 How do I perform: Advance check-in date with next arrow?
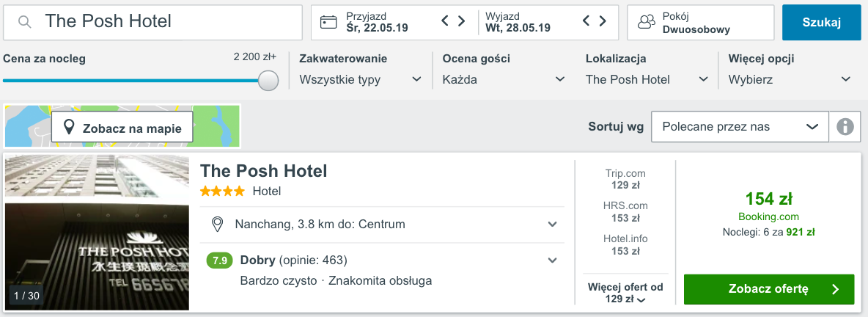pos(462,22)
